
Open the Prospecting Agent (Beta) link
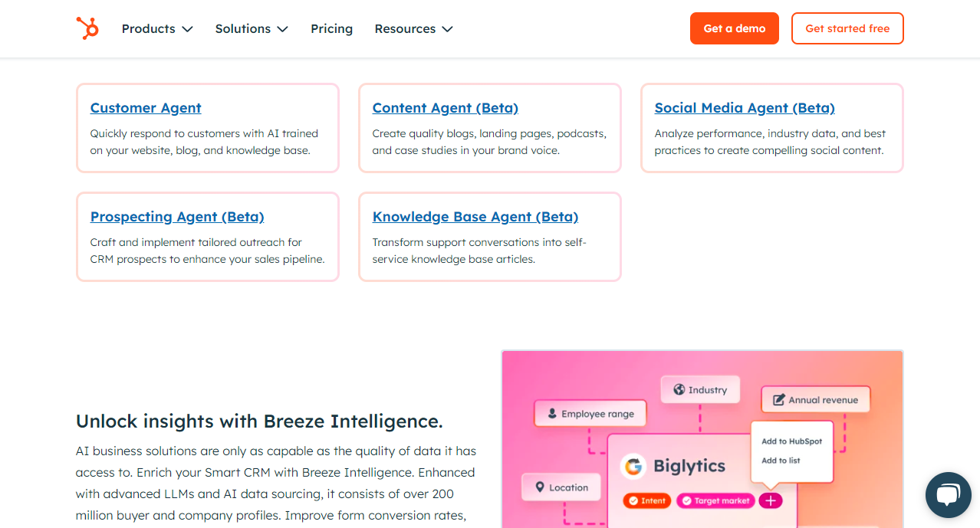pyautogui.click(x=177, y=217)
